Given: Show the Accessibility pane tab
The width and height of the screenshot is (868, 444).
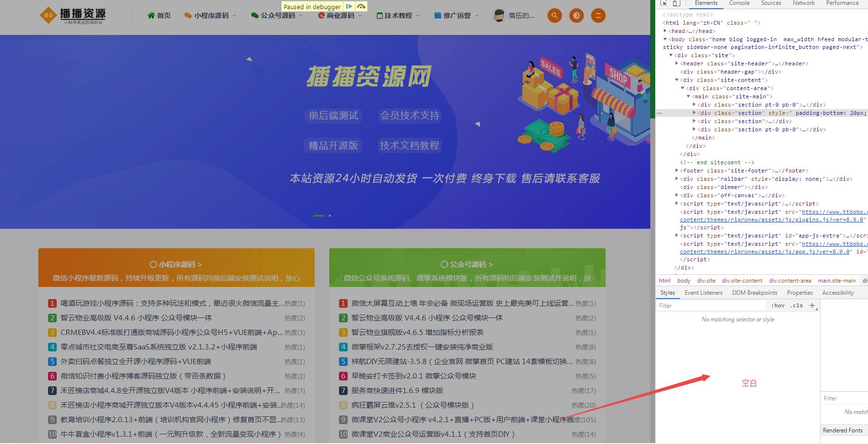Looking at the screenshot, I should pos(838,293).
